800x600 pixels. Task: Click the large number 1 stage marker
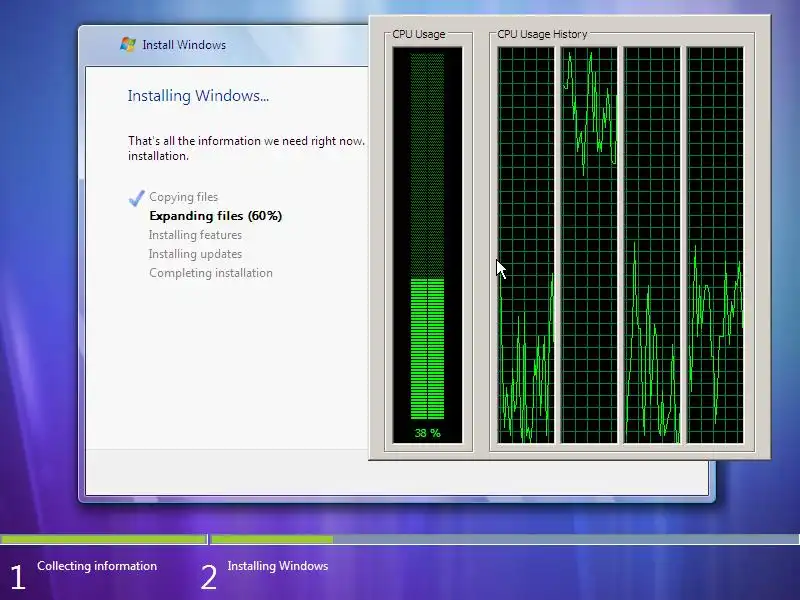click(x=17, y=578)
